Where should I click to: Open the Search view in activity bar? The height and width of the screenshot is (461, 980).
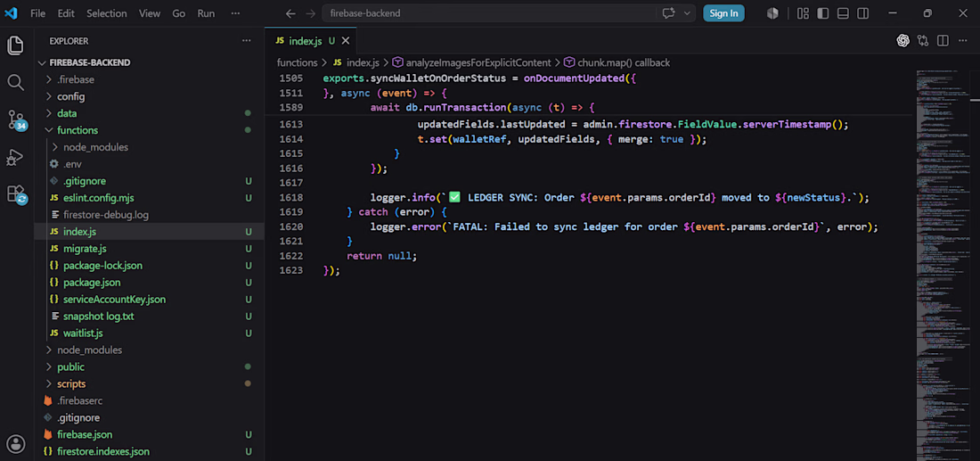(x=16, y=82)
